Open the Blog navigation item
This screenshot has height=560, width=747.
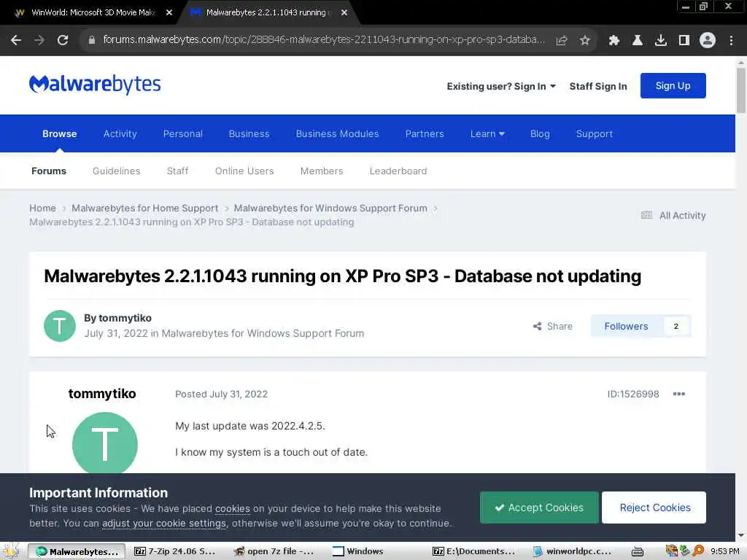click(540, 134)
